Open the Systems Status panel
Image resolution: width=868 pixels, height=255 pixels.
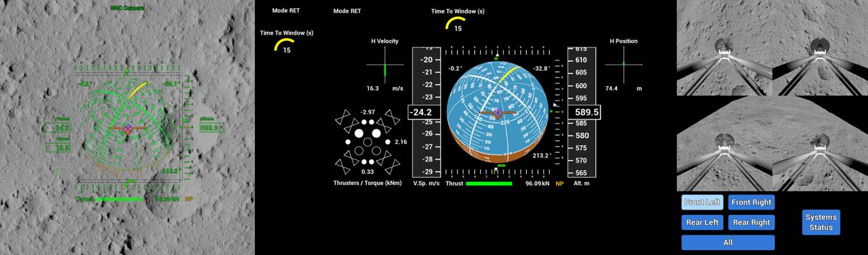821,222
